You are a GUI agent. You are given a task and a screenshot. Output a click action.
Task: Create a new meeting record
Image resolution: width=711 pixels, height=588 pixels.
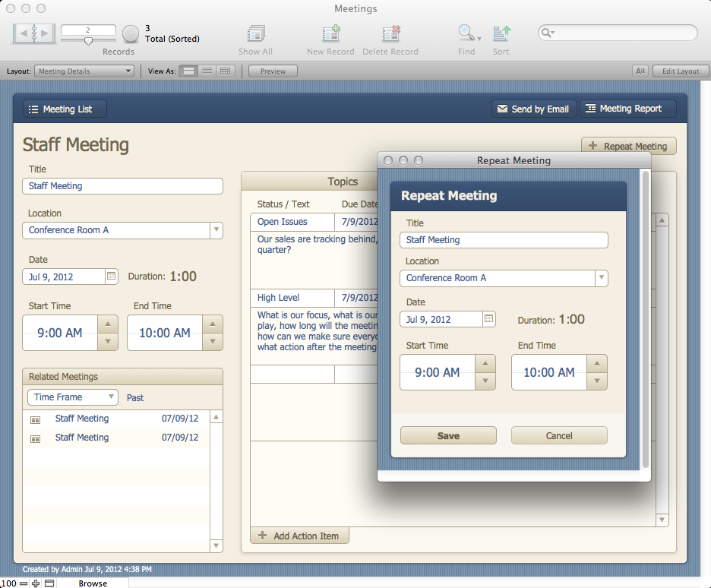[x=330, y=38]
